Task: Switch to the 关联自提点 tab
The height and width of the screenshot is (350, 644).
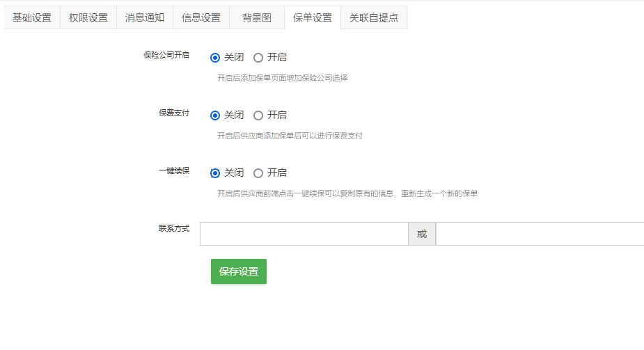Action: click(374, 17)
